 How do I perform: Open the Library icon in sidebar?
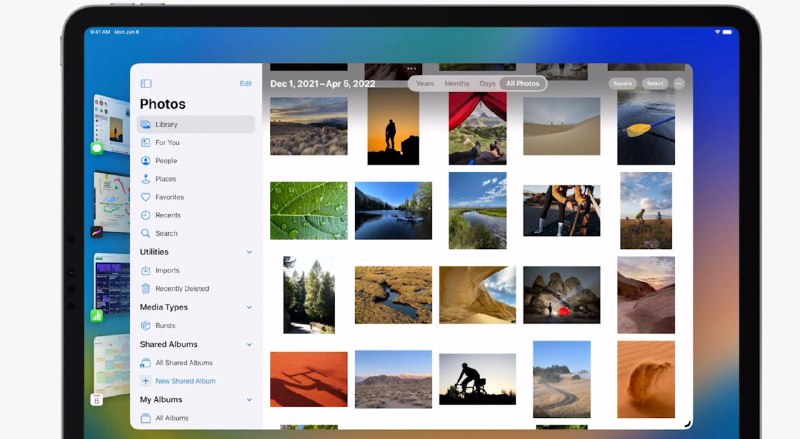(145, 125)
